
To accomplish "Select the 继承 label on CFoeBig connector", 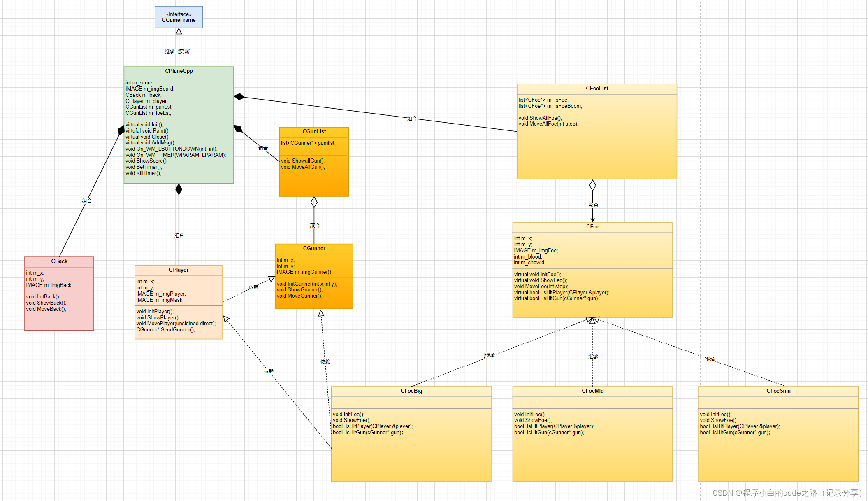I will pos(490,355).
